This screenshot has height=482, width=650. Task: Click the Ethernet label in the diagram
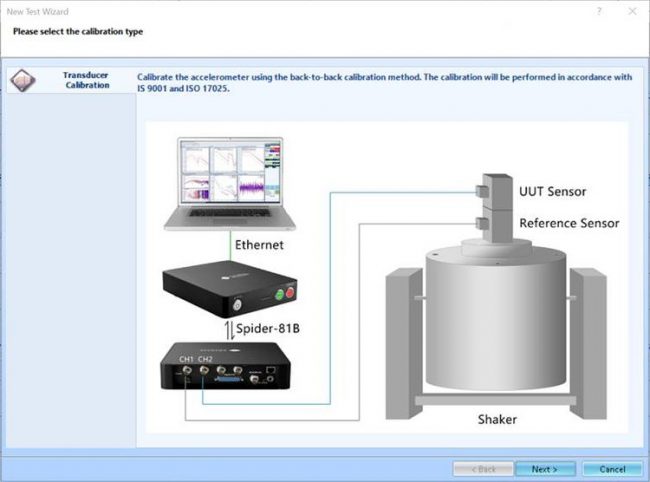259,243
